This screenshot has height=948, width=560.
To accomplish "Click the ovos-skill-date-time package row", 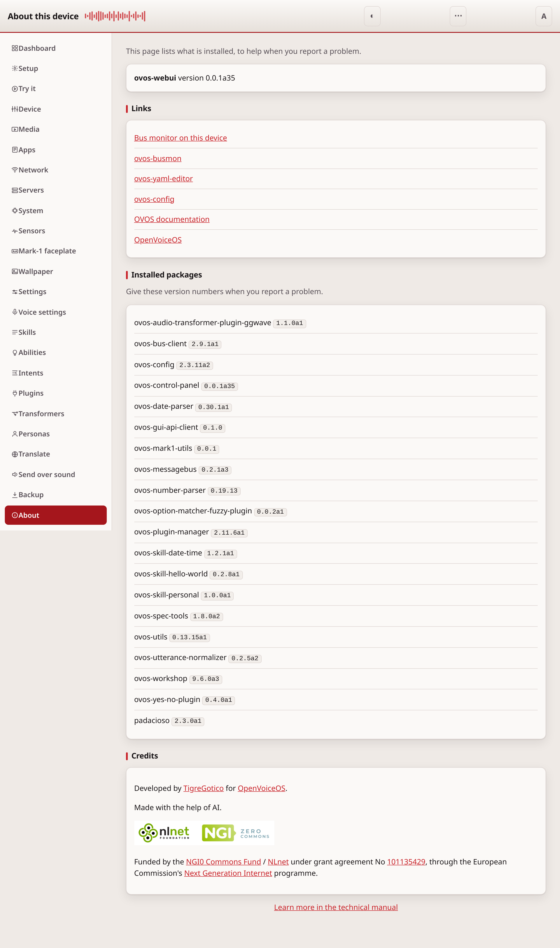I will (336, 553).
